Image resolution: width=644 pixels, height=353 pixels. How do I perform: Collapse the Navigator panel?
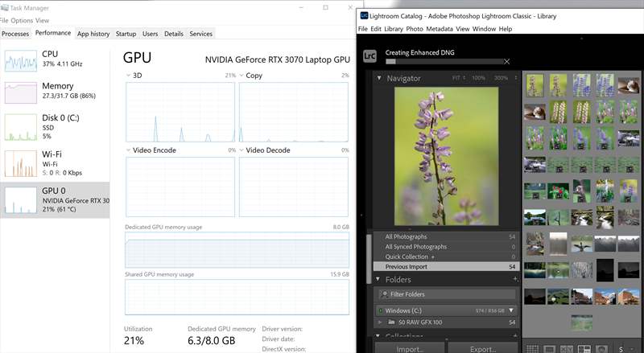[x=378, y=78]
